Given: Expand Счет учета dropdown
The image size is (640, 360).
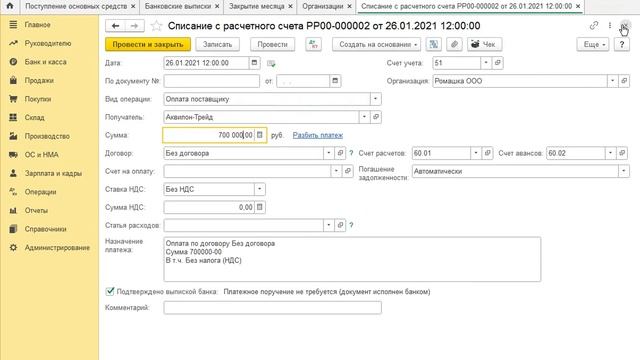Looking at the screenshot, I should coord(486,63).
